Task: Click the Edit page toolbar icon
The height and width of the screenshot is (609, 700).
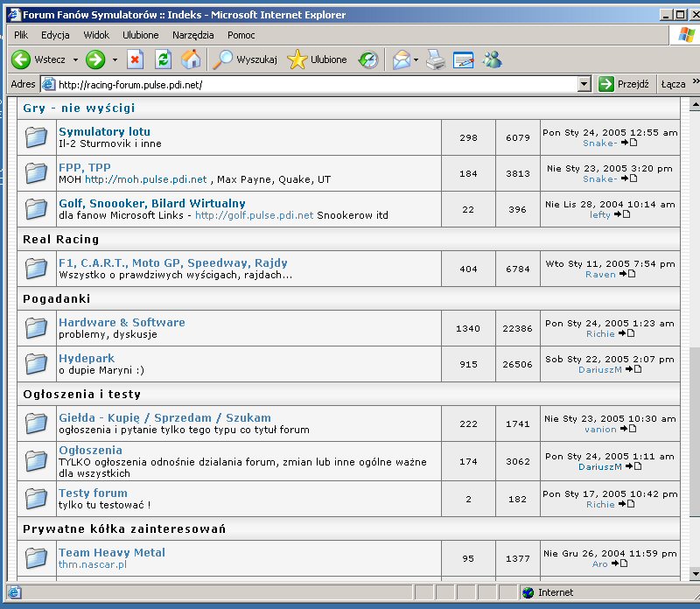Action: click(x=464, y=59)
